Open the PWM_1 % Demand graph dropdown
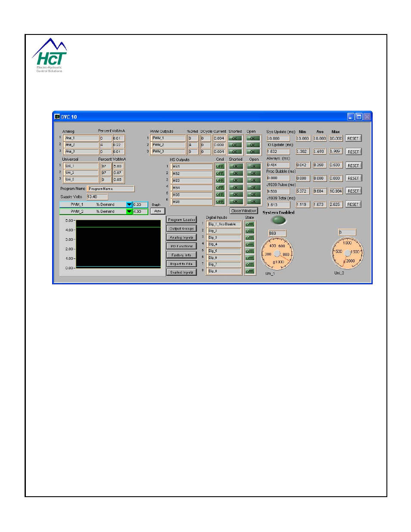This screenshot has width=411, height=532. (x=129, y=205)
